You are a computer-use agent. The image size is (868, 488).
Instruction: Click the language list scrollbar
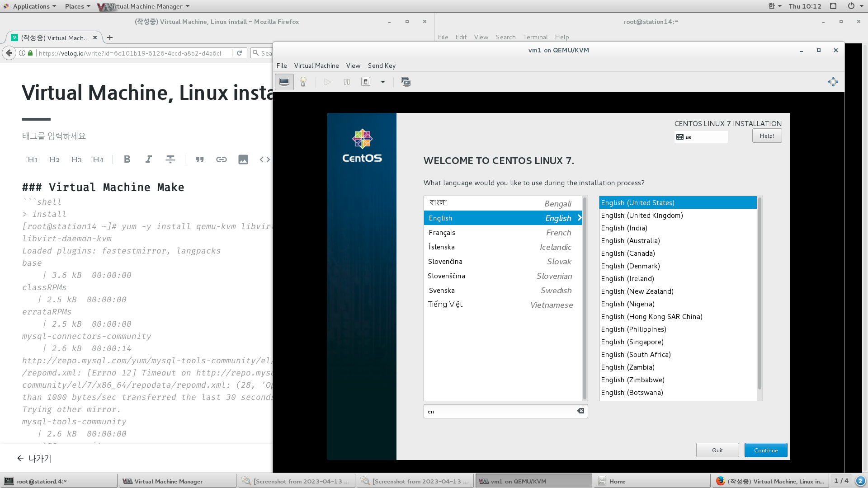tap(585, 298)
